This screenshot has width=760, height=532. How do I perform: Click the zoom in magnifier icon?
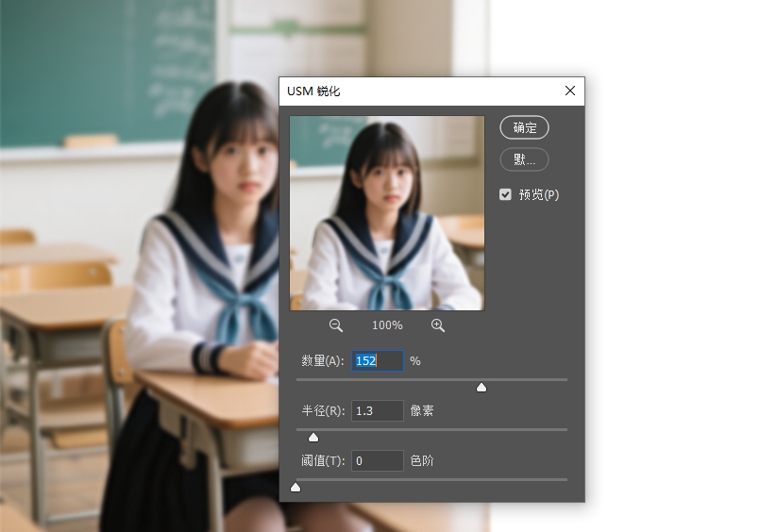[437, 324]
